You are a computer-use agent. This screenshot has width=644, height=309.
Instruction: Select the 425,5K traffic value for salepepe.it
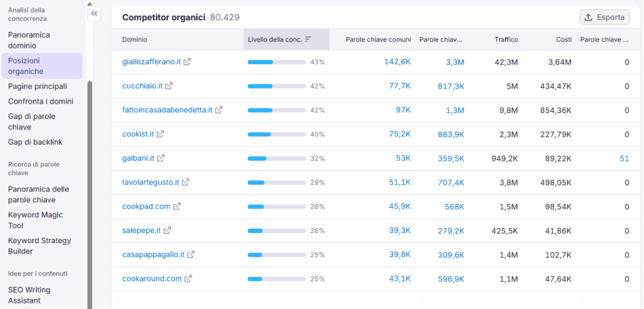pyautogui.click(x=505, y=230)
